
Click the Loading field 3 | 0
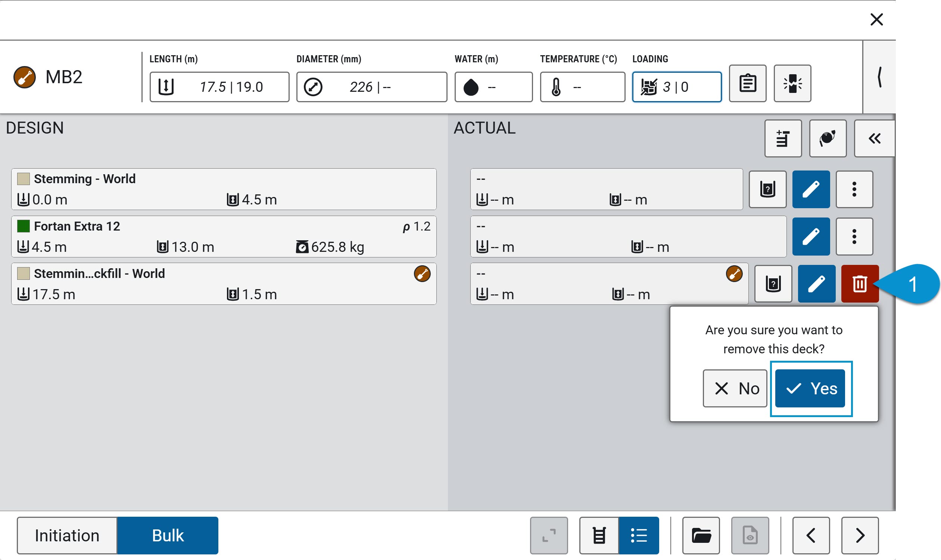coord(677,87)
